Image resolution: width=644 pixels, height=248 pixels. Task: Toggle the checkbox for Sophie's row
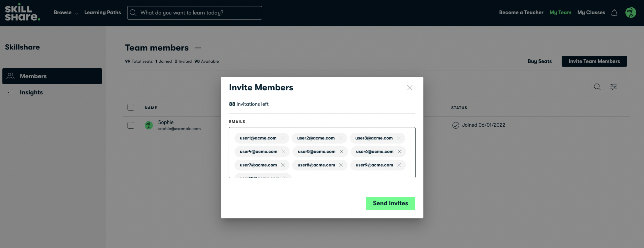(x=131, y=125)
